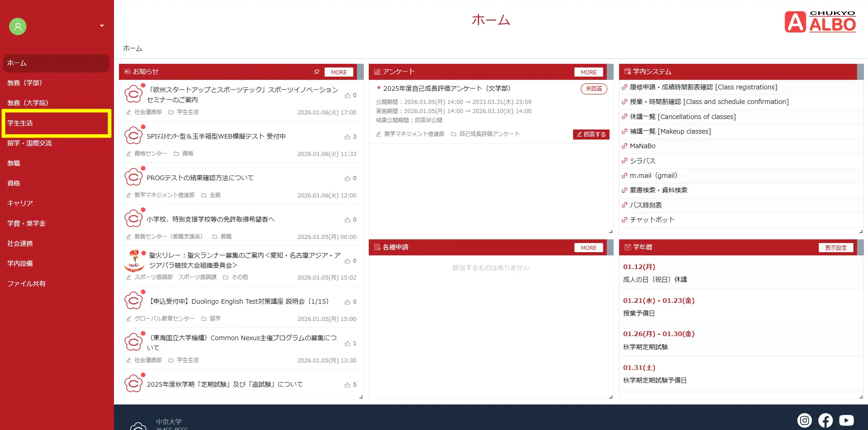The height and width of the screenshot is (430, 868).
Task: Click the 未回答 status badge
Action: (594, 89)
